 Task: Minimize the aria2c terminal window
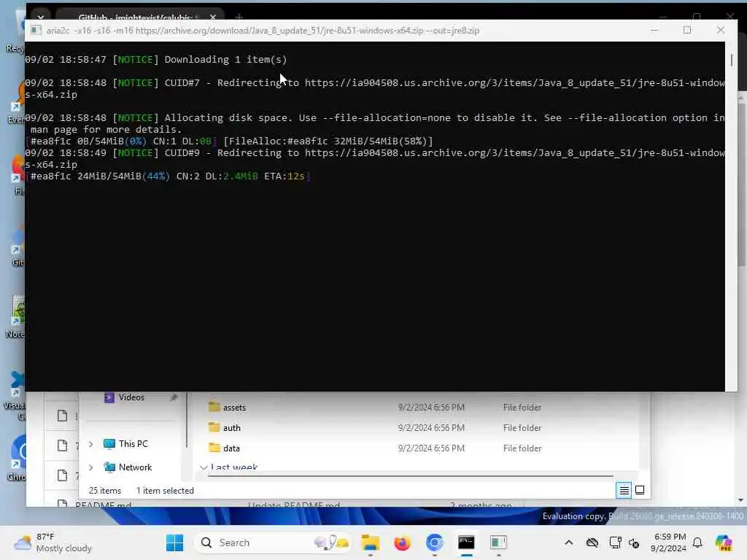pos(654,30)
